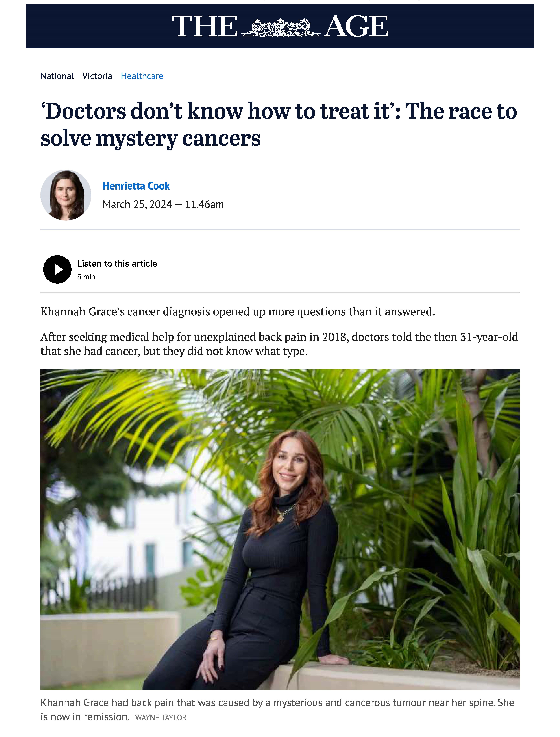Click the headline about mystery cancers
The width and height of the screenshot is (560, 737).
tap(279, 124)
